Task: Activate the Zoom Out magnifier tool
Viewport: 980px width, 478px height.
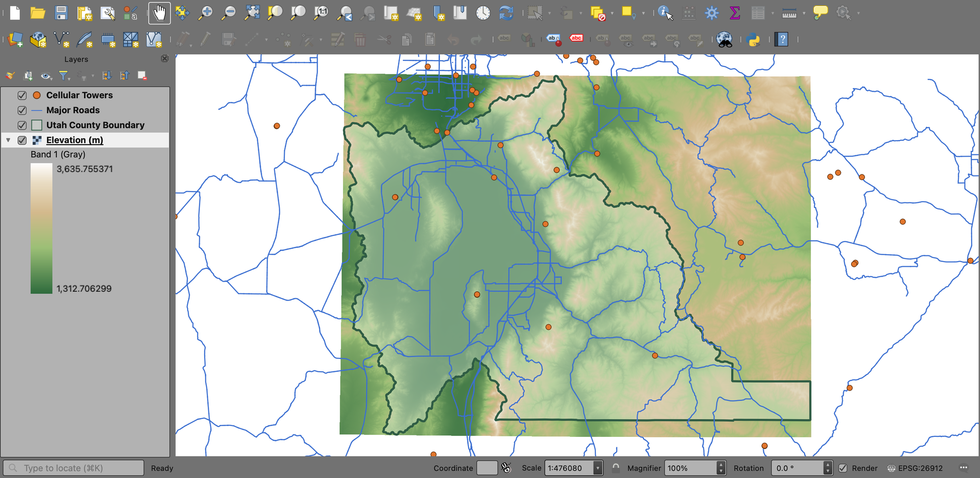Action: point(228,13)
